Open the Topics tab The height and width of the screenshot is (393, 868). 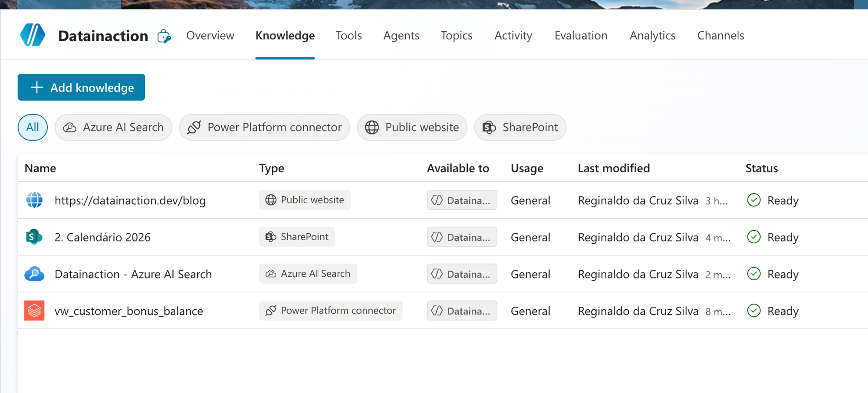pos(457,36)
